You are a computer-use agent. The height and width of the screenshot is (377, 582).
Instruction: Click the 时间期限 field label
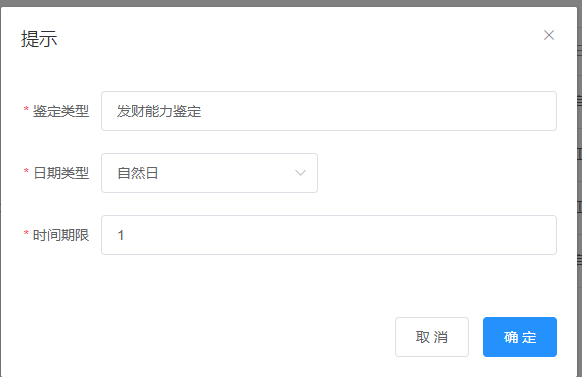pos(61,235)
